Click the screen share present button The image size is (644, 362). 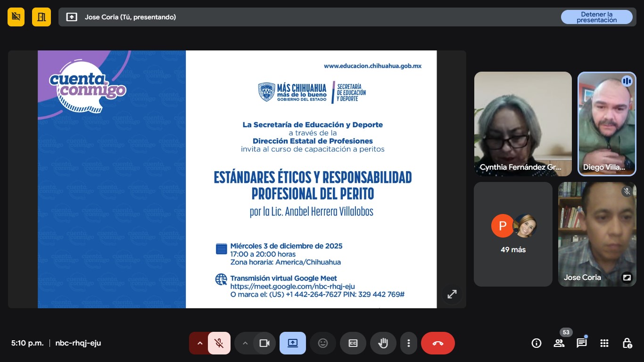(292, 343)
